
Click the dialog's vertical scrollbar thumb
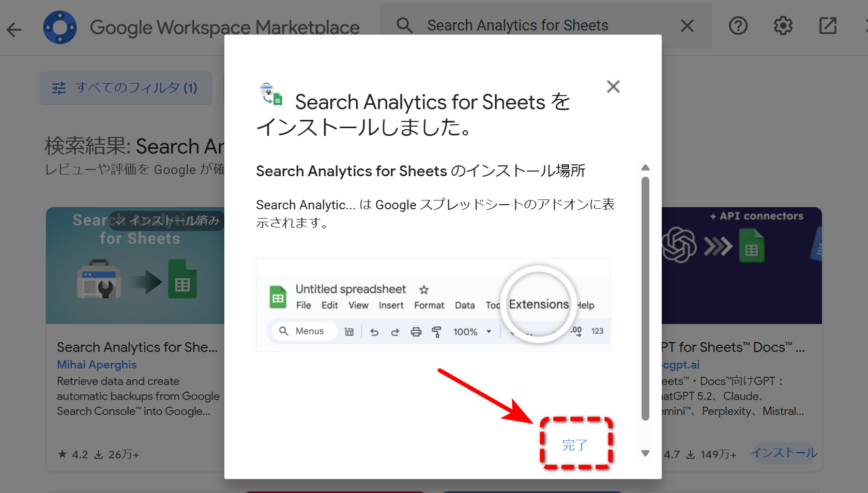click(x=645, y=299)
